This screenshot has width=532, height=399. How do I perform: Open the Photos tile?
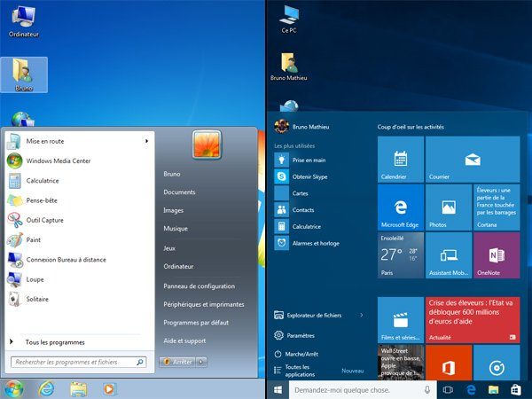coord(449,207)
